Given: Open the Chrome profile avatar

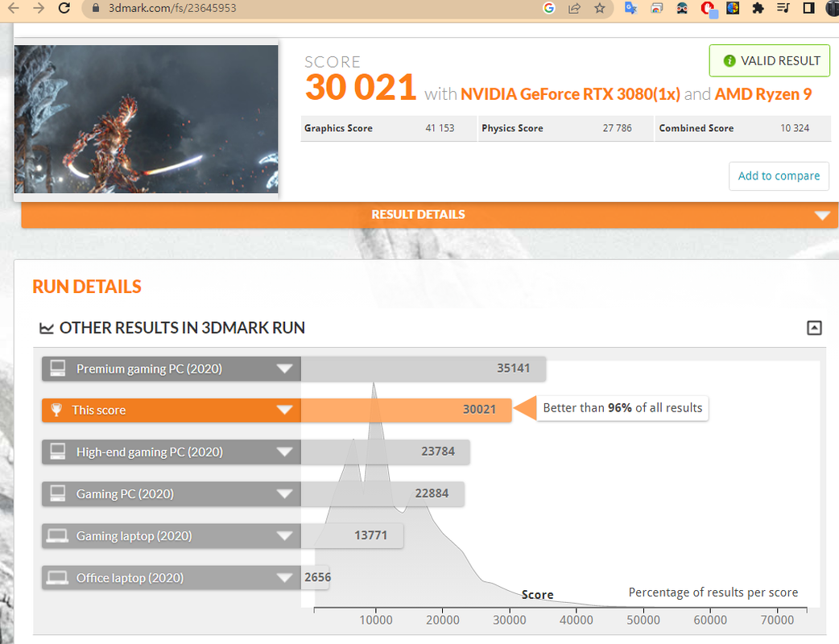Looking at the screenshot, I should coord(833,8).
